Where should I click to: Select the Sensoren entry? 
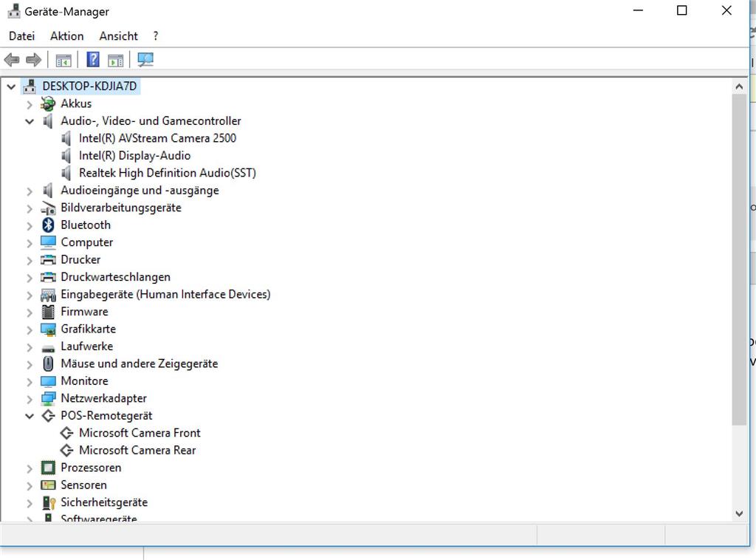point(84,485)
